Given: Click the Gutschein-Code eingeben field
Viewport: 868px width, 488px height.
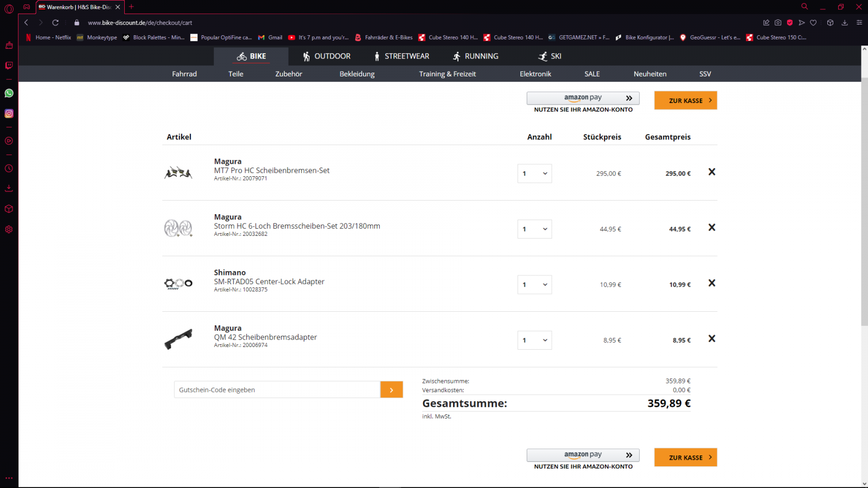Looking at the screenshot, I should click(x=277, y=390).
